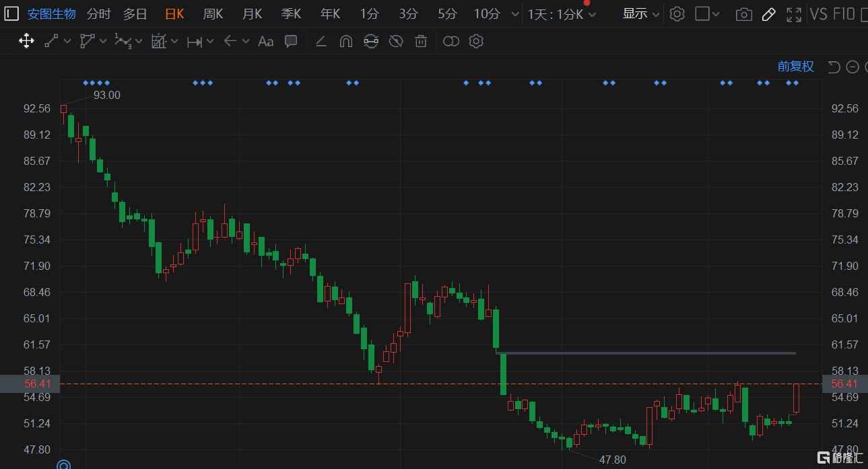Select the line segment drawing tool
The width and height of the screenshot is (868, 469).
52,41
